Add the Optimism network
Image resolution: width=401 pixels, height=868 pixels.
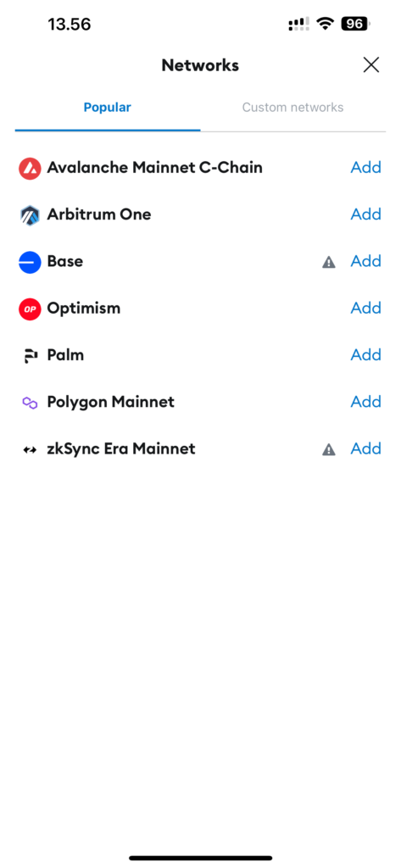click(365, 308)
